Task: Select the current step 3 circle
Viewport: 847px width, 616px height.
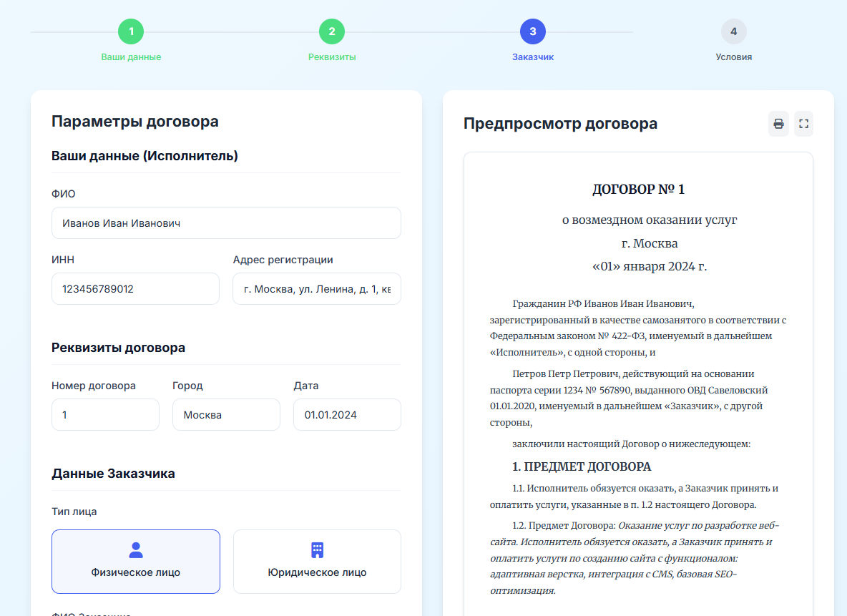Action: tap(533, 31)
